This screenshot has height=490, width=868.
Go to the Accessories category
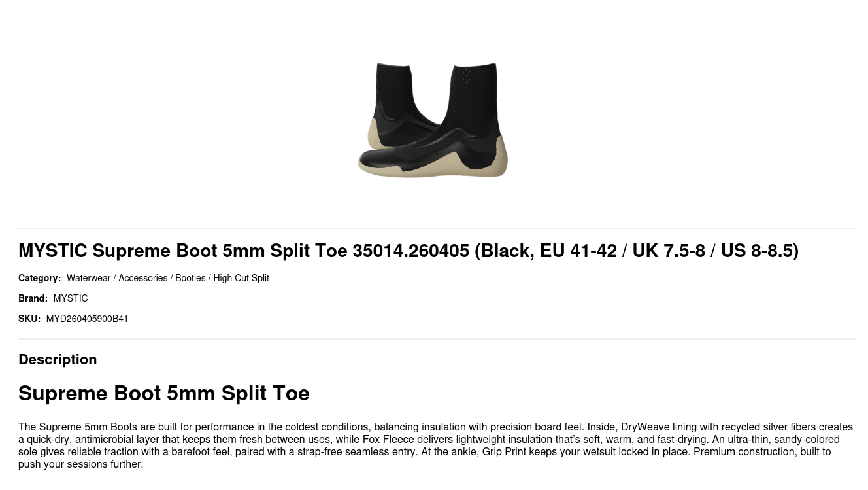(x=142, y=278)
